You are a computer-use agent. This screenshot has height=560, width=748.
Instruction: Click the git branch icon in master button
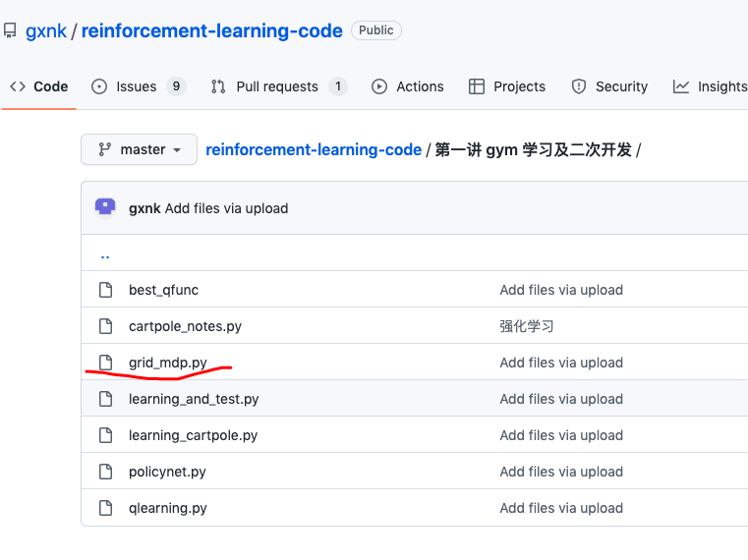[x=104, y=149]
